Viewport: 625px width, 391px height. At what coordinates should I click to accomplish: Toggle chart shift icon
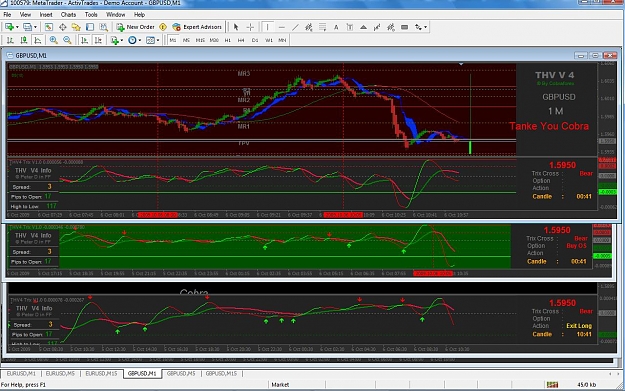point(98,40)
